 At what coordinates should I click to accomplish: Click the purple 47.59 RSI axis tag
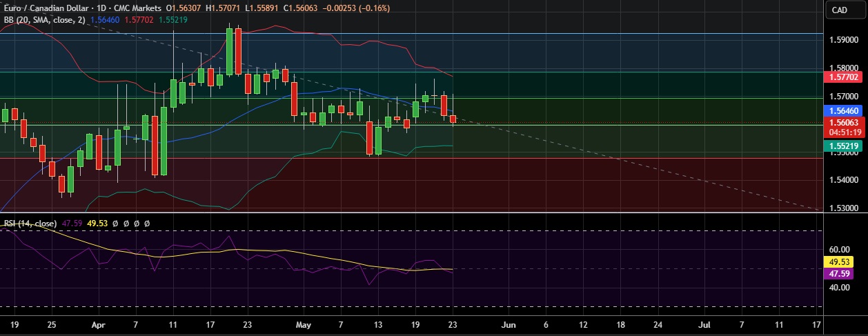[x=838, y=274]
